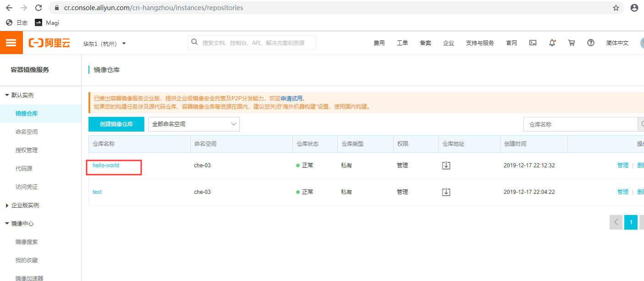Screen dimensions: 644x281
Task: Click 管理 on the test repository row
Action: click(623, 192)
